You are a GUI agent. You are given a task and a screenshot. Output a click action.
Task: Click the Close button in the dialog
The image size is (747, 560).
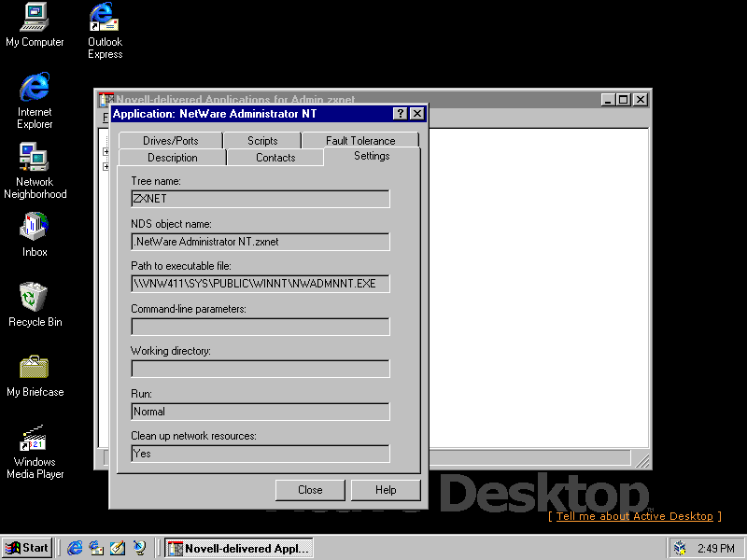click(x=310, y=490)
